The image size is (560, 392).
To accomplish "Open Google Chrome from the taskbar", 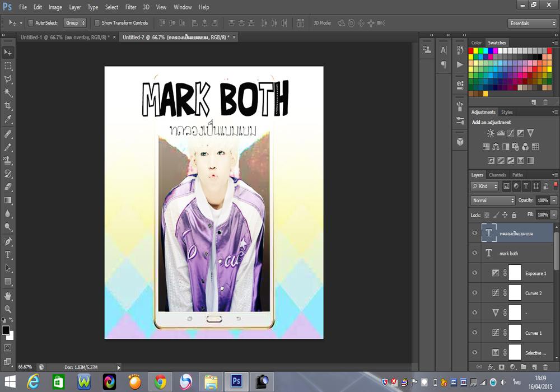I will point(160,382).
